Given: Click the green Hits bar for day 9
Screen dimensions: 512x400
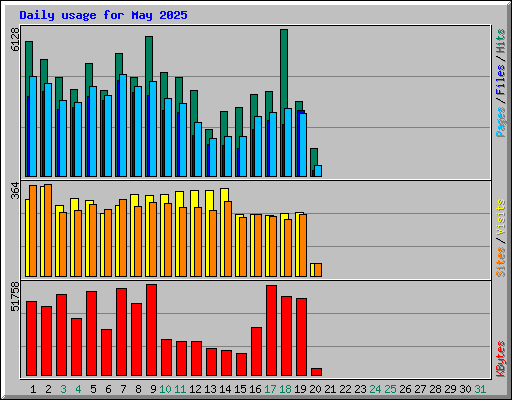Looking at the screenshot, I should (x=149, y=58).
